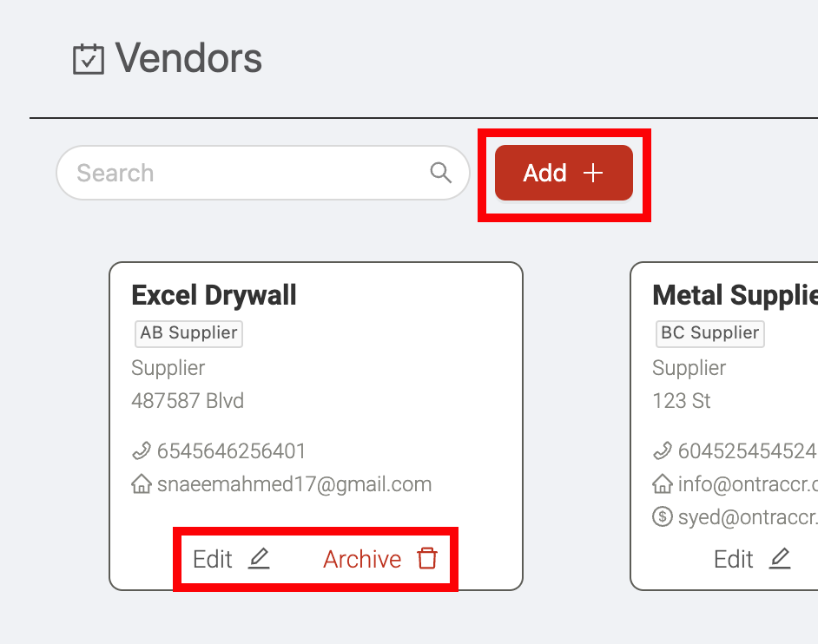
Task: Click the plus icon on Add button
Action: (593, 173)
